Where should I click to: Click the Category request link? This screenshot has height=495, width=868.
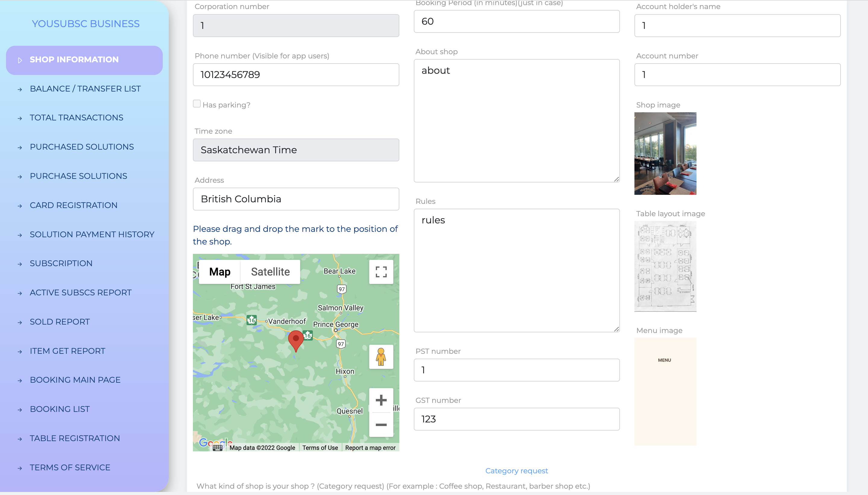coord(516,471)
